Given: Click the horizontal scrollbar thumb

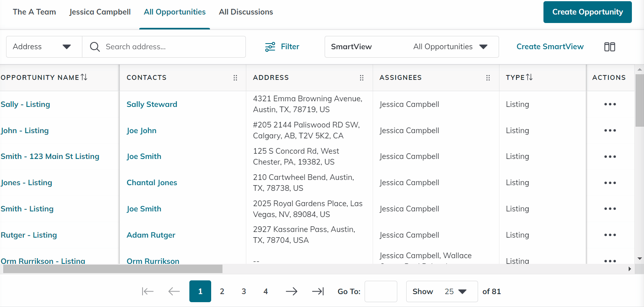Looking at the screenshot, I should (113, 269).
